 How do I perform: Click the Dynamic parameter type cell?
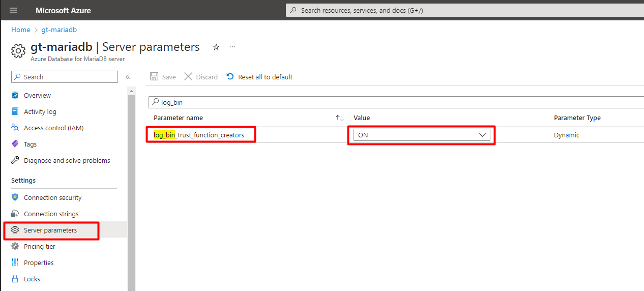click(567, 135)
